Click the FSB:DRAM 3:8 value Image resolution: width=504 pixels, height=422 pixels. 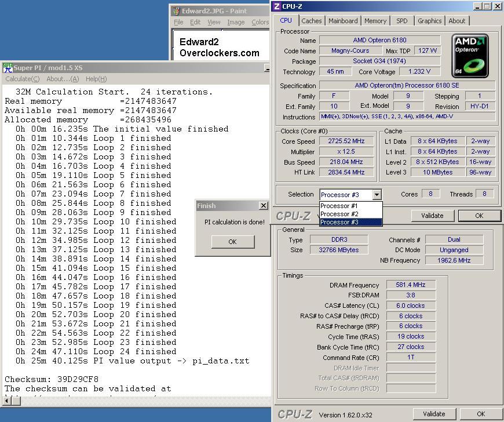click(411, 295)
